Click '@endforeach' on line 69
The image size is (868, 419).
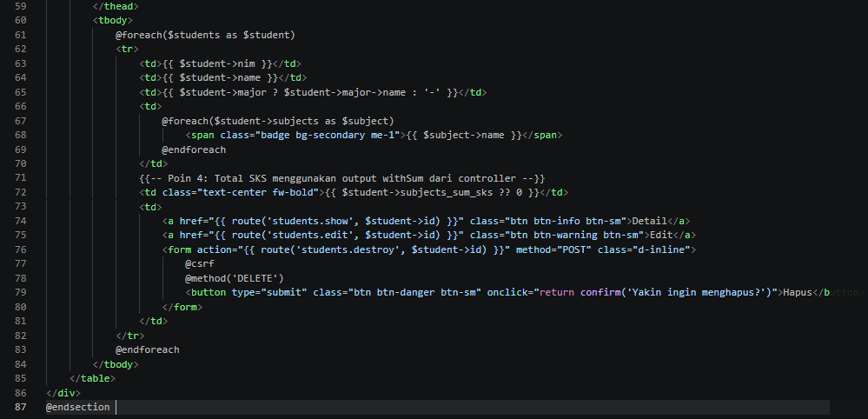pos(194,150)
